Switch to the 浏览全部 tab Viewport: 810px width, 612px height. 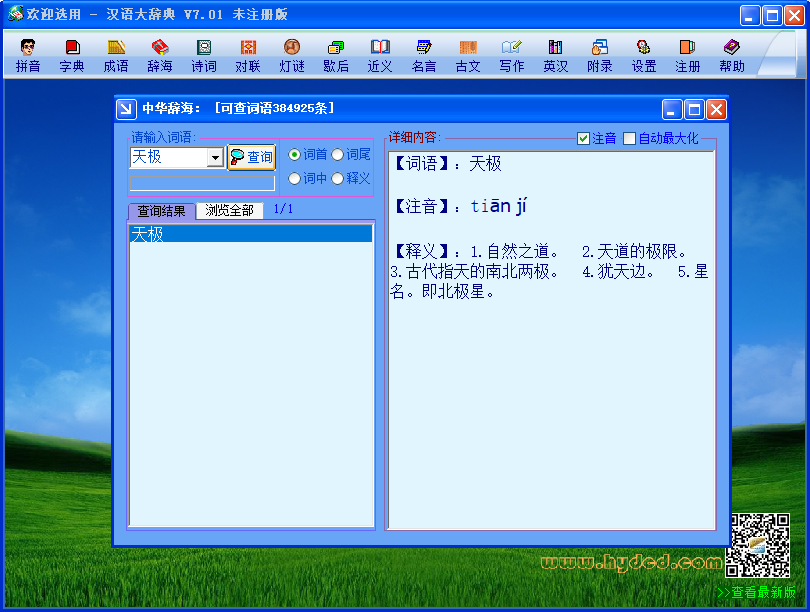click(x=229, y=210)
